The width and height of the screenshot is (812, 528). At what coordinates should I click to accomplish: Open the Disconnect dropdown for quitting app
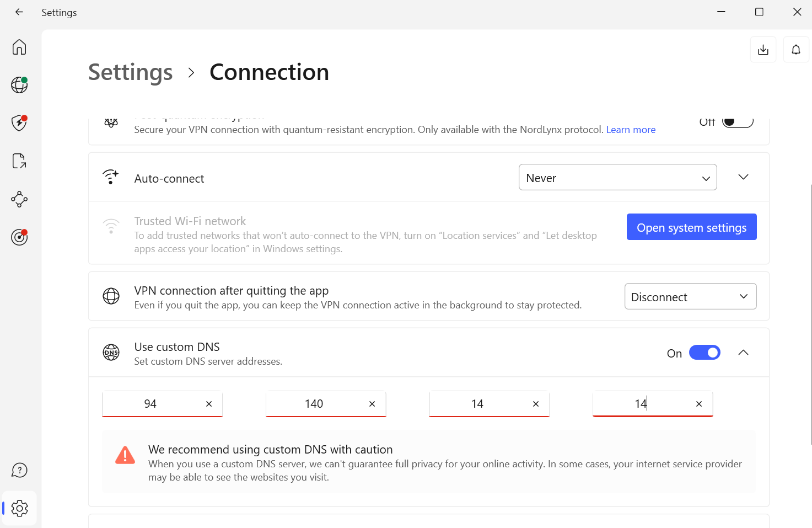point(690,297)
